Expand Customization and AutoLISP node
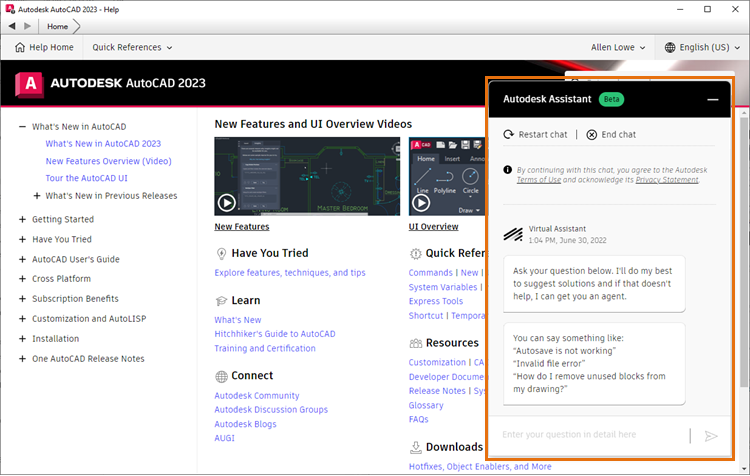 [22, 319]
